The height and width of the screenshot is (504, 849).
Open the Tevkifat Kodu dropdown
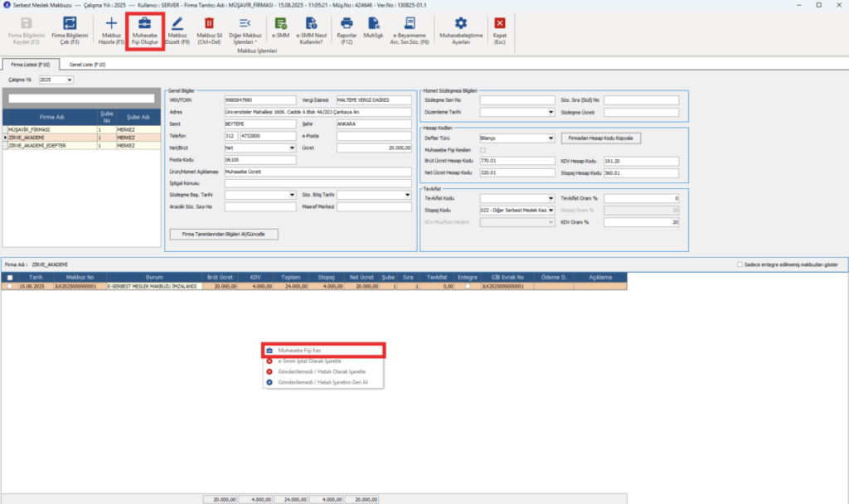point(551,198)
